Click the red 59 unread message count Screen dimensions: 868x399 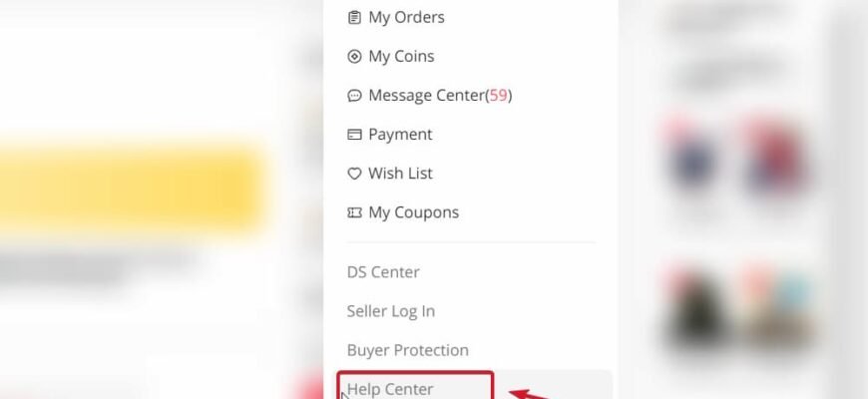498,95
